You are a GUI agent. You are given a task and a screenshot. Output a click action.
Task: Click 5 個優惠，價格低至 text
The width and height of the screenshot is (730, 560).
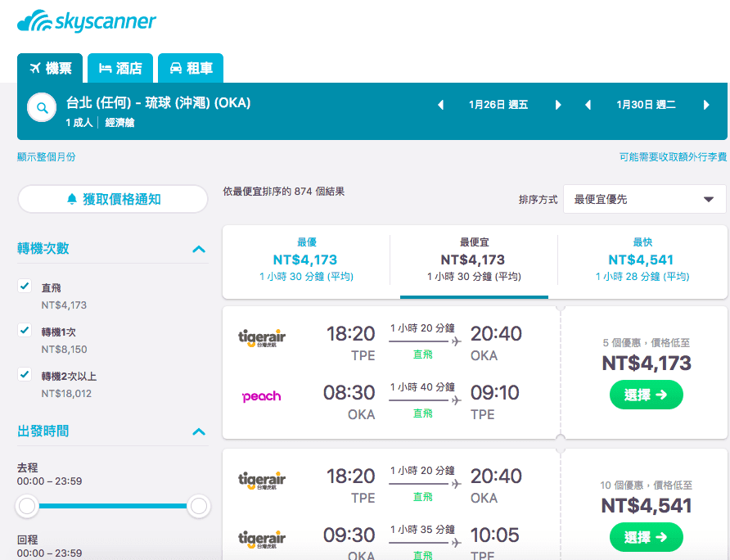(x=647, y=343)
